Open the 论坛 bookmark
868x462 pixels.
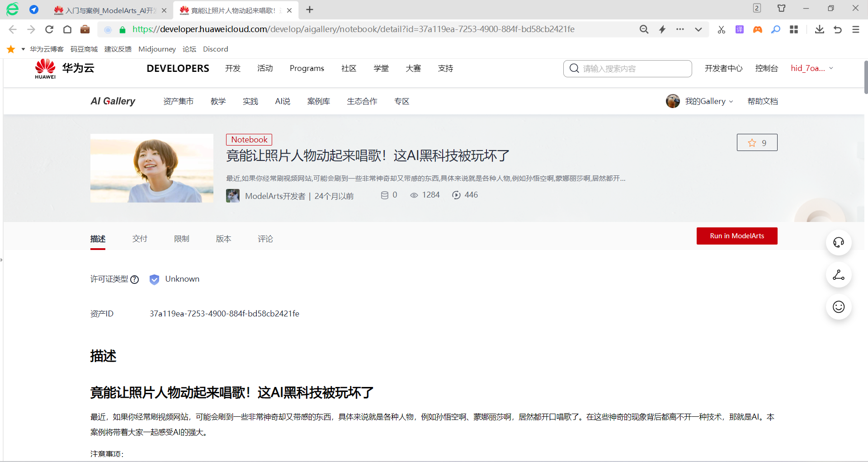pos(189,49)
